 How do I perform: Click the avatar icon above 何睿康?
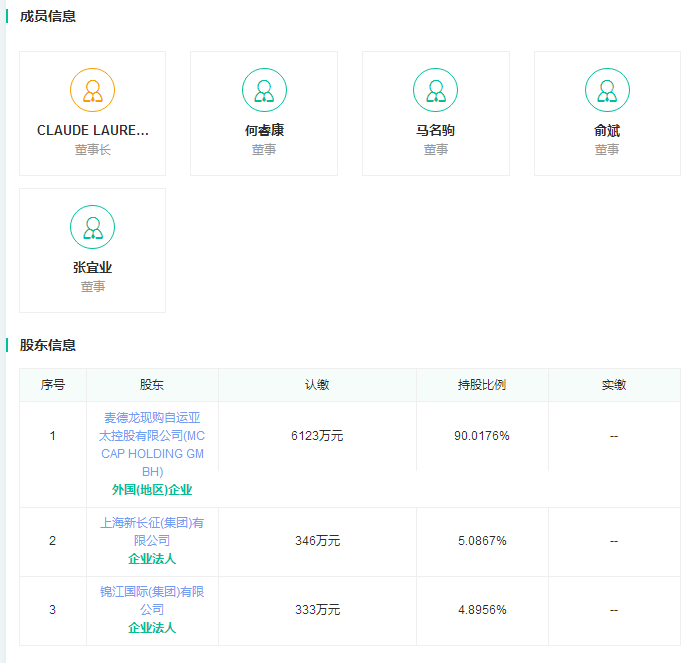(264, 90)
